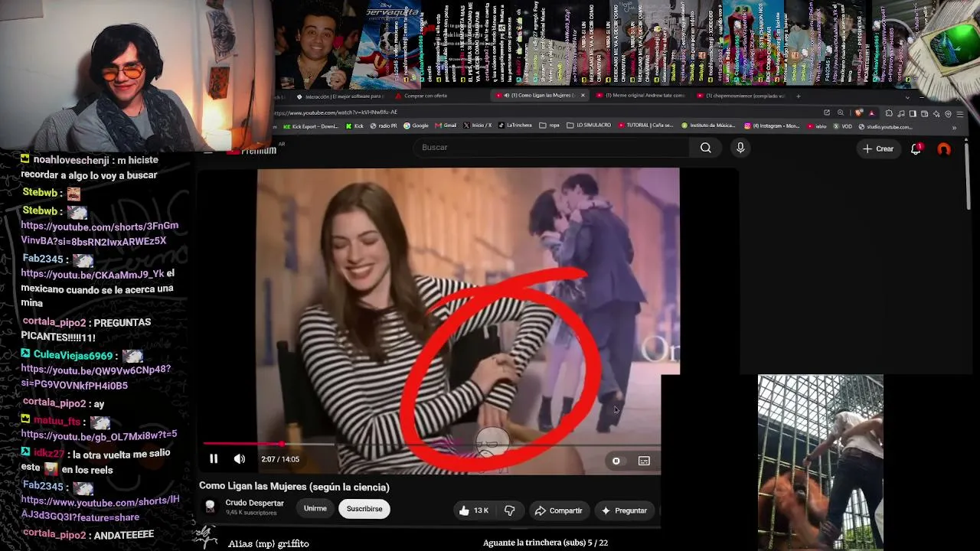
Task: Click the red video progress bar
Action: tap(242, 444)
